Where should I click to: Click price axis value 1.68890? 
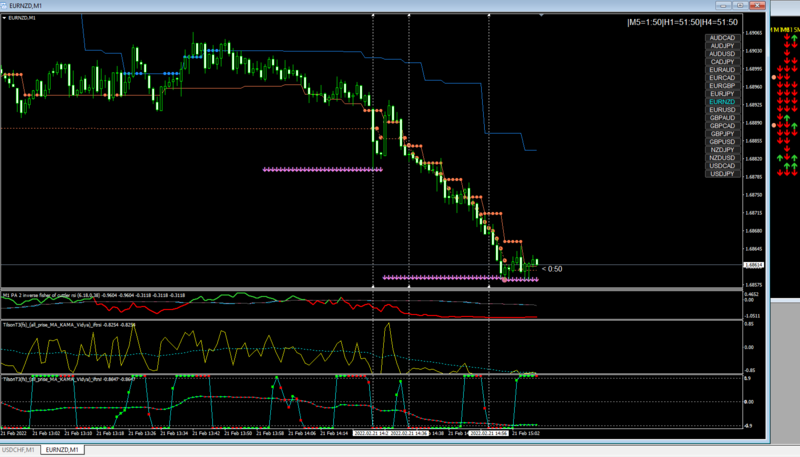pyautogui.click(x=754, y=123)
